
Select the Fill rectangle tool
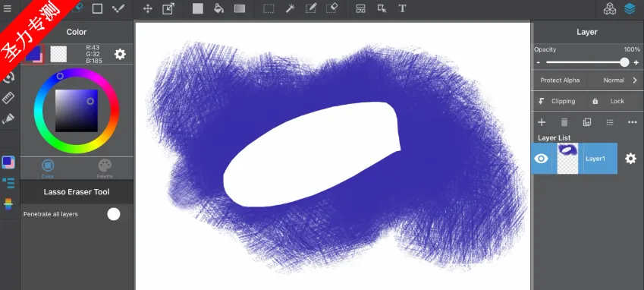(198, 8)
